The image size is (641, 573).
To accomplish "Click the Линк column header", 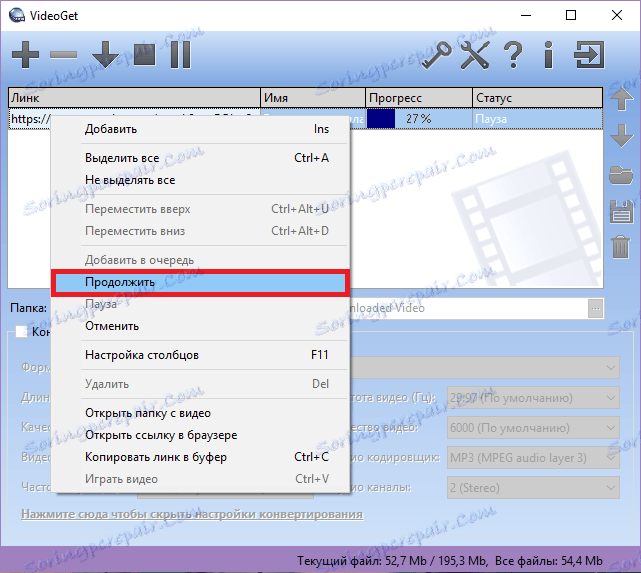I will coord(134,98).
